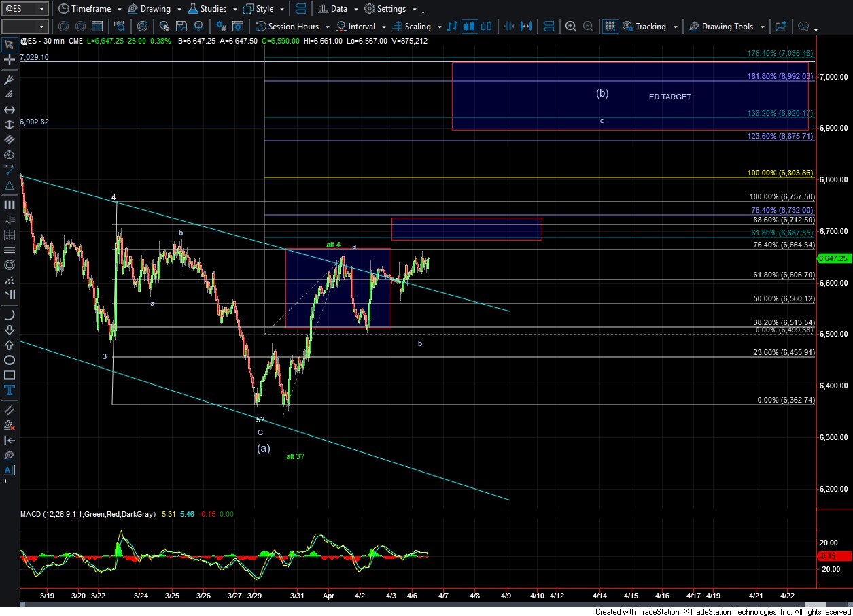Select the Text drawing tool
The width and height of the screenshot is (853, 616).
coord(9,390)
